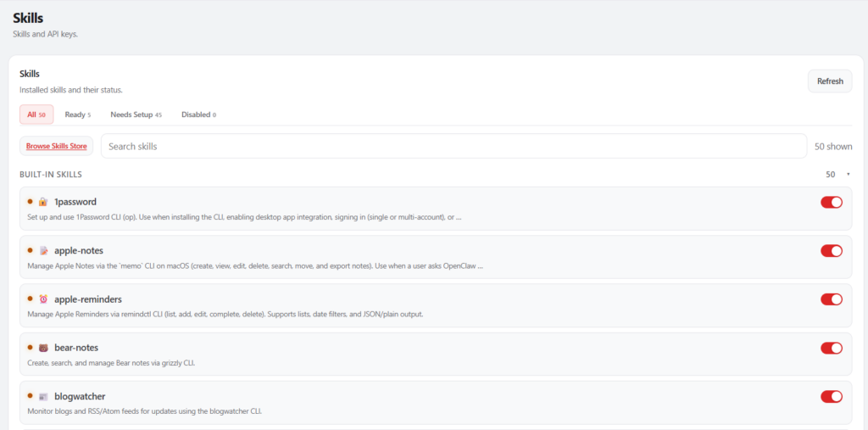Open the Browse Skills Store link

click(56, 146)
